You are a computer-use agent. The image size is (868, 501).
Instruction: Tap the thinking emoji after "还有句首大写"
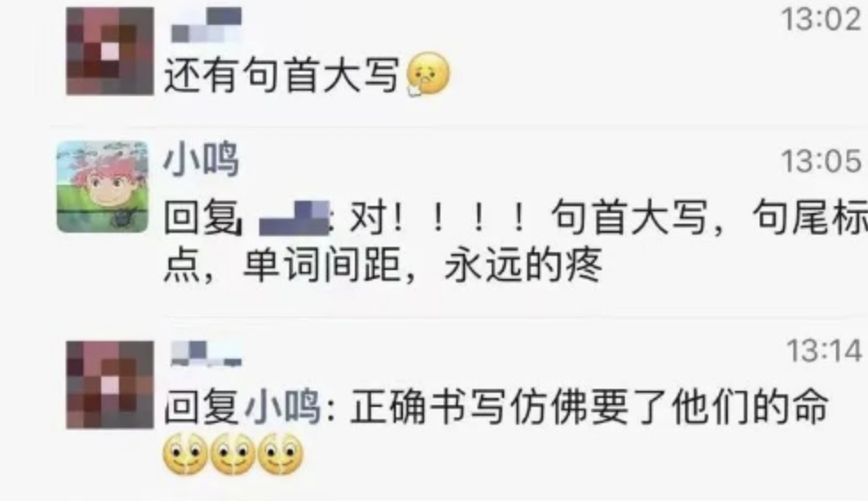(428, 75)
